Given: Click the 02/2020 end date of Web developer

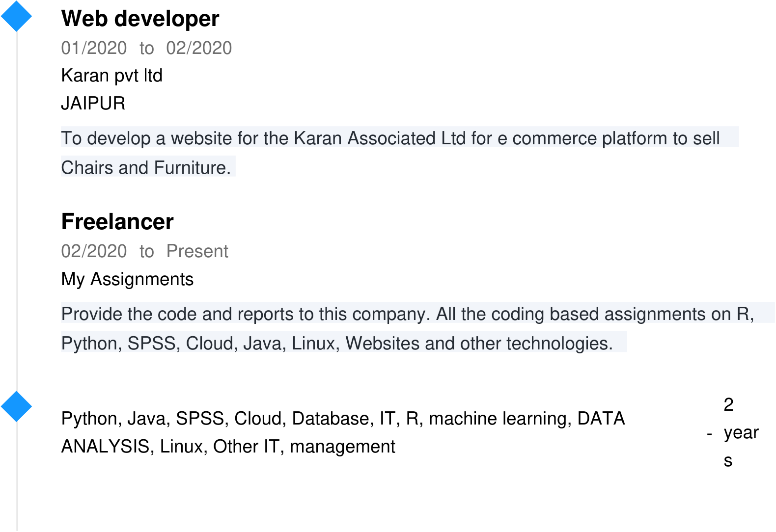Looking at the screenshot, I should (199, 48).
